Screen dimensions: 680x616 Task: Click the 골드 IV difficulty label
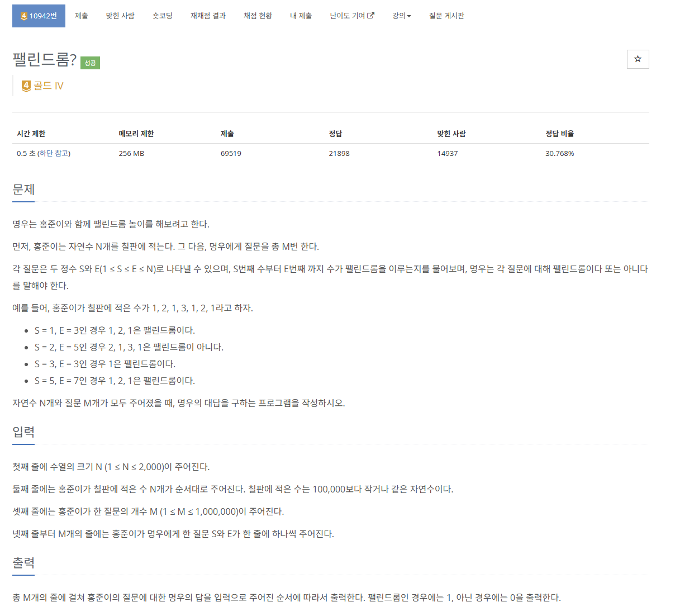(50, 85)
